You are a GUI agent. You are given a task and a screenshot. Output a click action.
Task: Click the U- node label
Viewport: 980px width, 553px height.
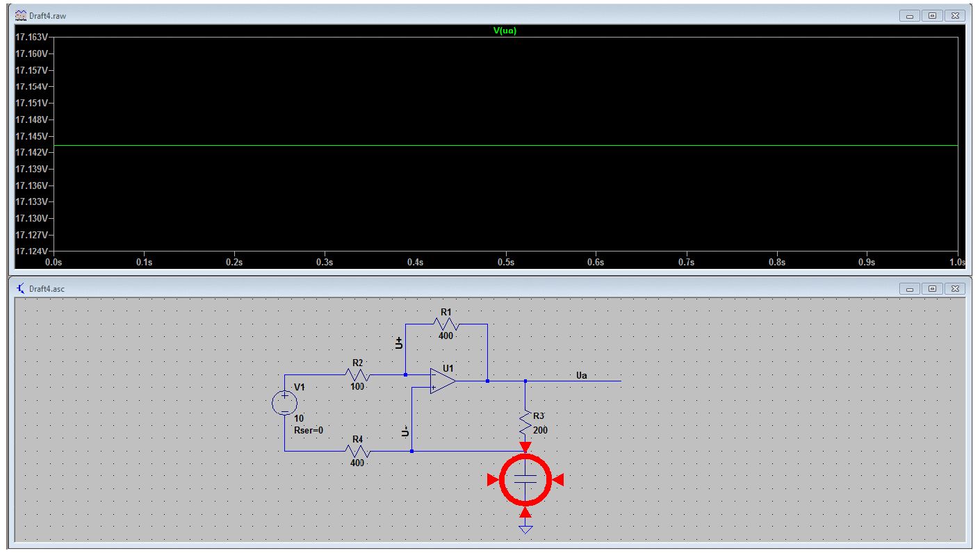tap(405, 433)
